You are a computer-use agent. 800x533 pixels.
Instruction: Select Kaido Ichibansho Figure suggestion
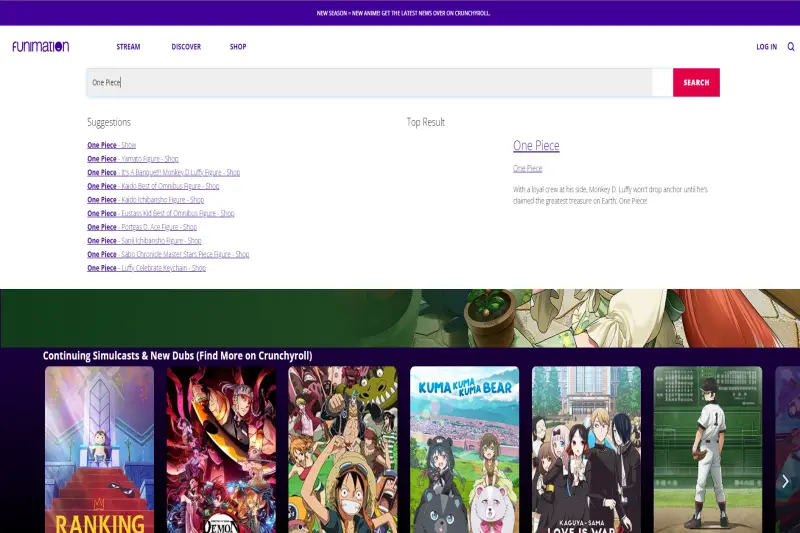point(145,199)
